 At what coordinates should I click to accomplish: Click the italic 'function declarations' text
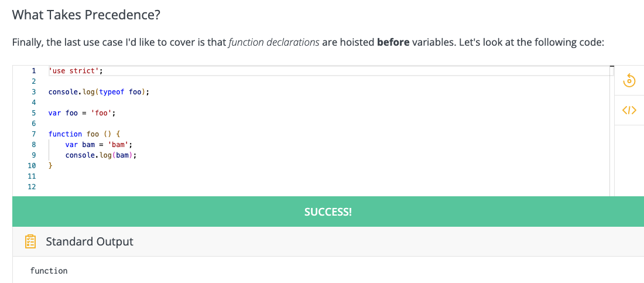(x=274, y=42)
